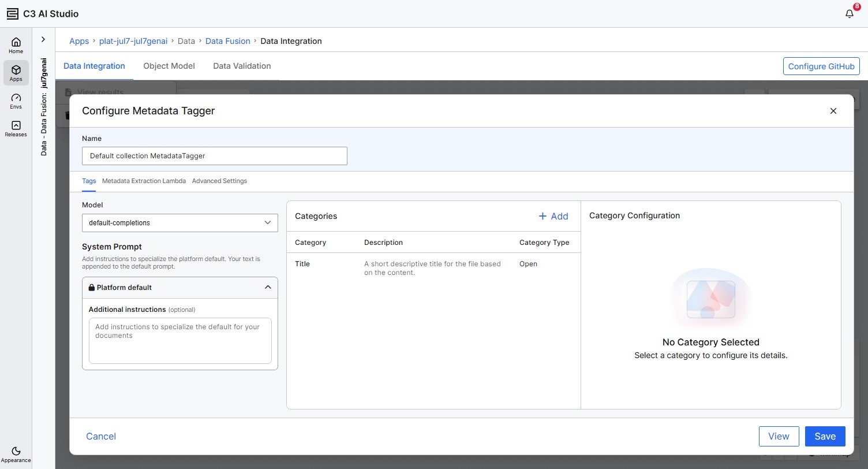Click the Title row description text
This screenshot has height=469, width=868.
point(432,268)
